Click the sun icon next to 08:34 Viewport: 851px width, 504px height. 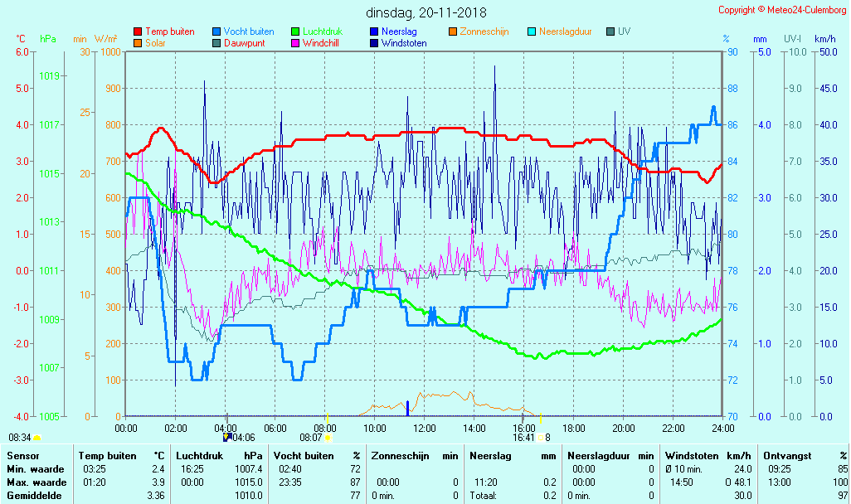click(37, 438)
